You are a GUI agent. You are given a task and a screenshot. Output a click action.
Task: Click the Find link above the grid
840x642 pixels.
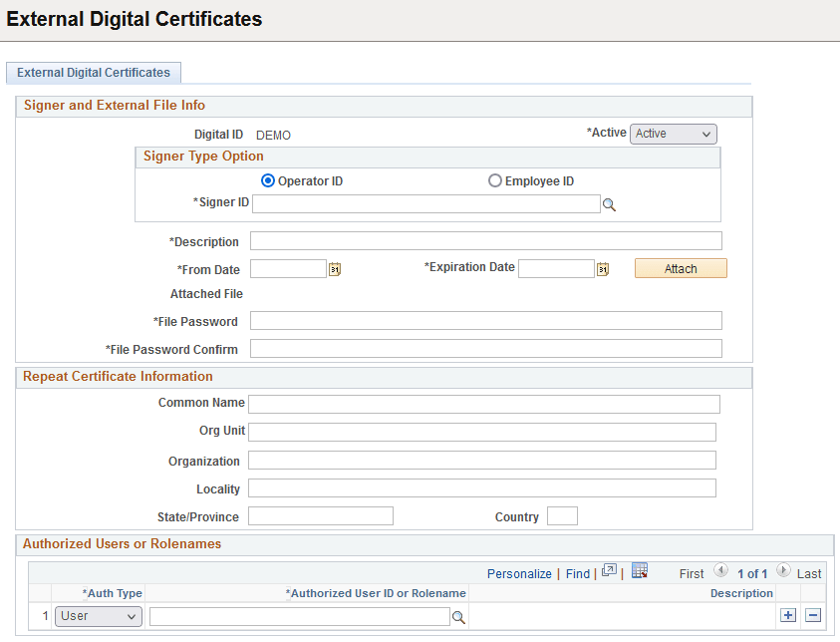coord(578,573)
